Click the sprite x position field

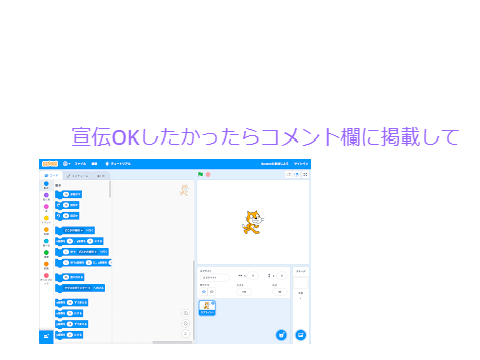(253, 276)
